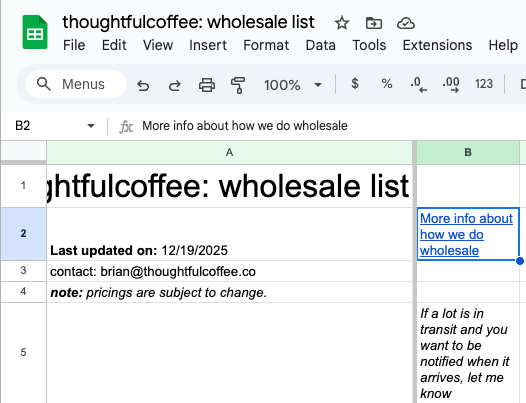Open the Extensions menu

coord(437,45)
